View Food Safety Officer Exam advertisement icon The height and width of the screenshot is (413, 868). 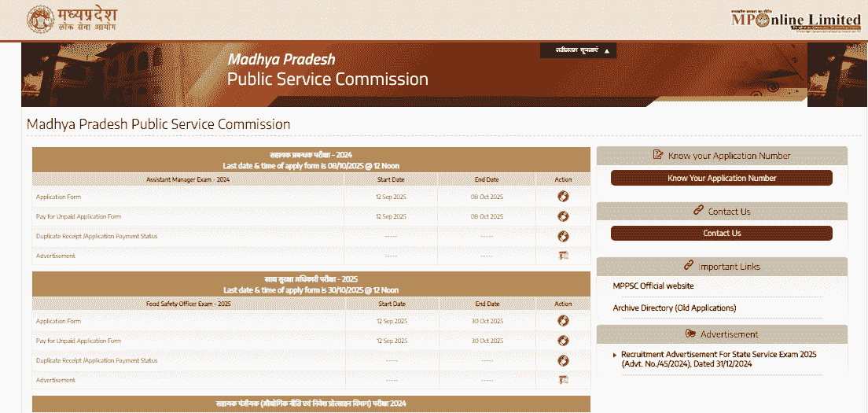(x=563, y=380)
